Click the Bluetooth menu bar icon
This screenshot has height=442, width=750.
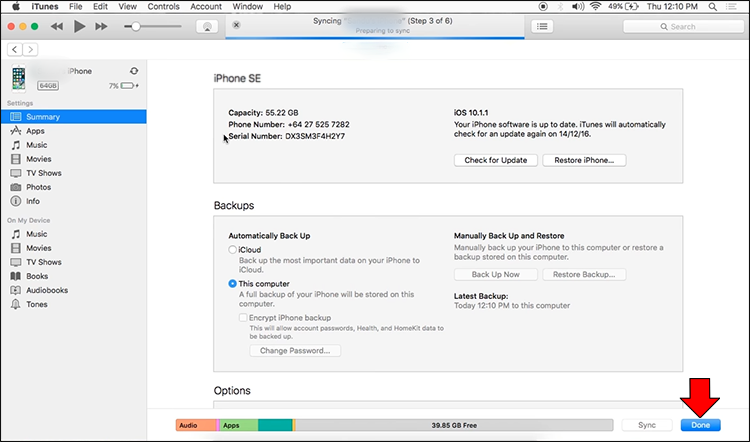(560, 6)
